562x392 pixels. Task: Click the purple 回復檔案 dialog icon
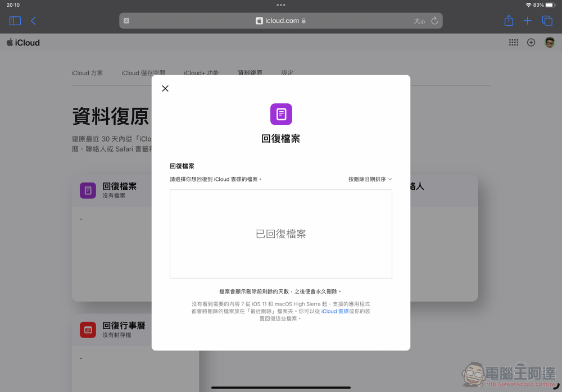coord(281,114)
